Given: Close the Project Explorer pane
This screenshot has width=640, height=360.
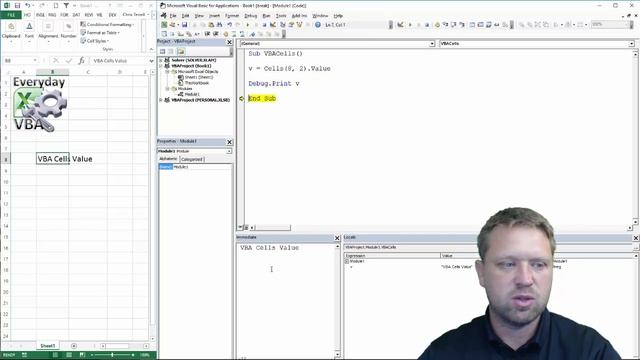Looking at the screenshot, I should [x=229, y=42].
